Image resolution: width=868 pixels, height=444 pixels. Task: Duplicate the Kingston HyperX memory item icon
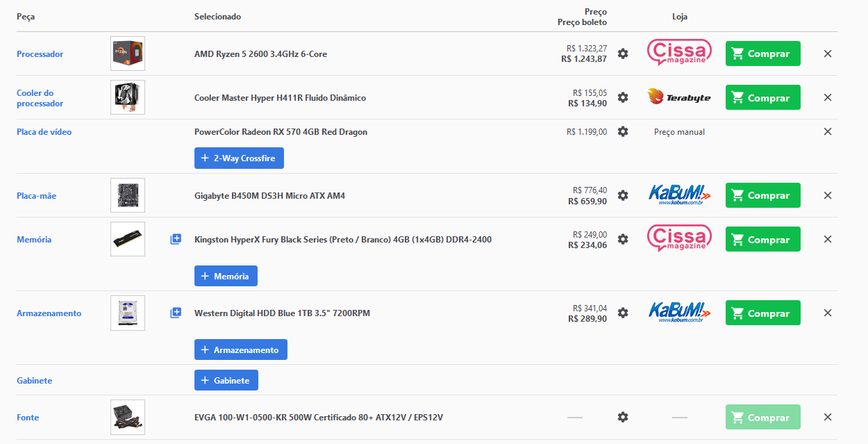(176, 239)
